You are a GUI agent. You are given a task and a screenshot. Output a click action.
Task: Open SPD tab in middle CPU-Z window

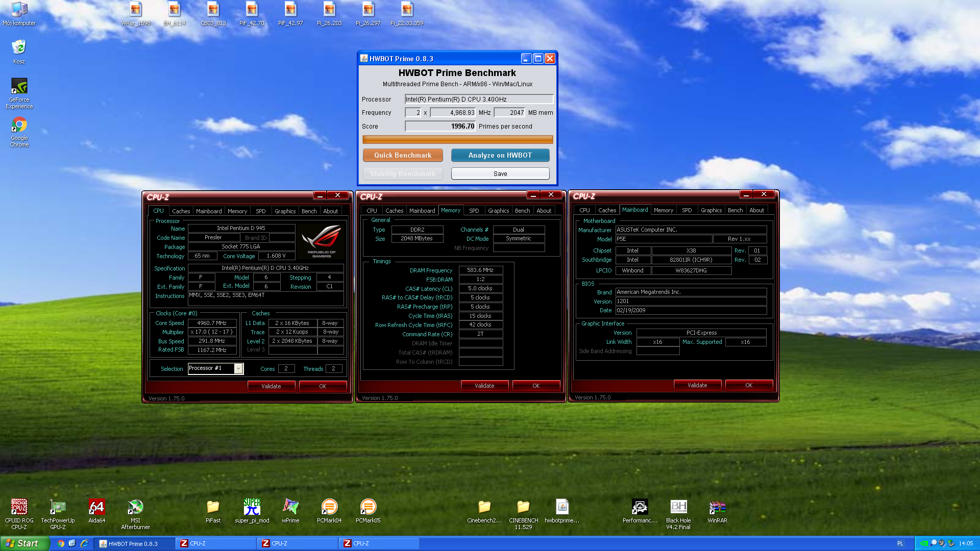[474, 211]
